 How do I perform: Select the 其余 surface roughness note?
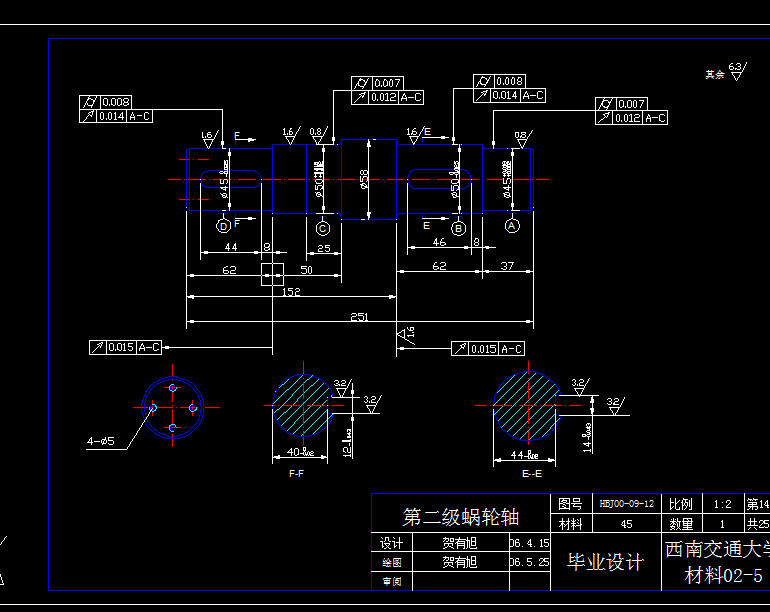(715, 75)
